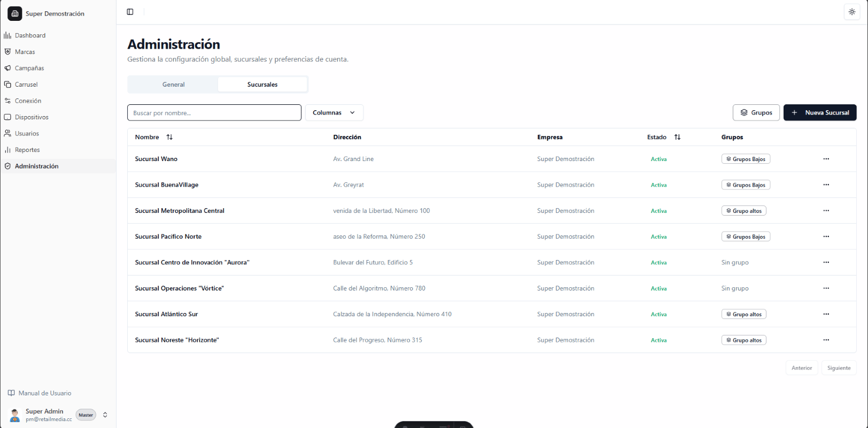Go to Marcas in sidebar

pyautogui.click(x=25, y=52)
